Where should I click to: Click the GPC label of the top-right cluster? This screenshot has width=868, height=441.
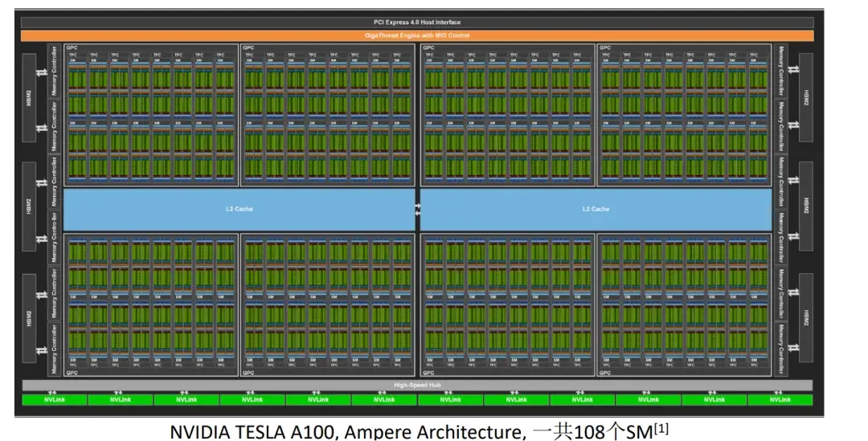[605, 48]
